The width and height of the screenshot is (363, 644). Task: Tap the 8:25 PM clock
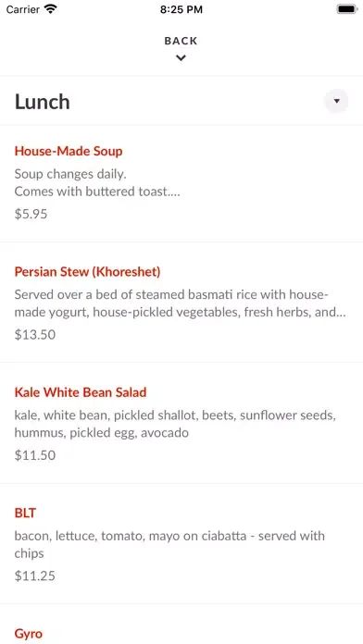pyautogui.click(x=181, y=9)
